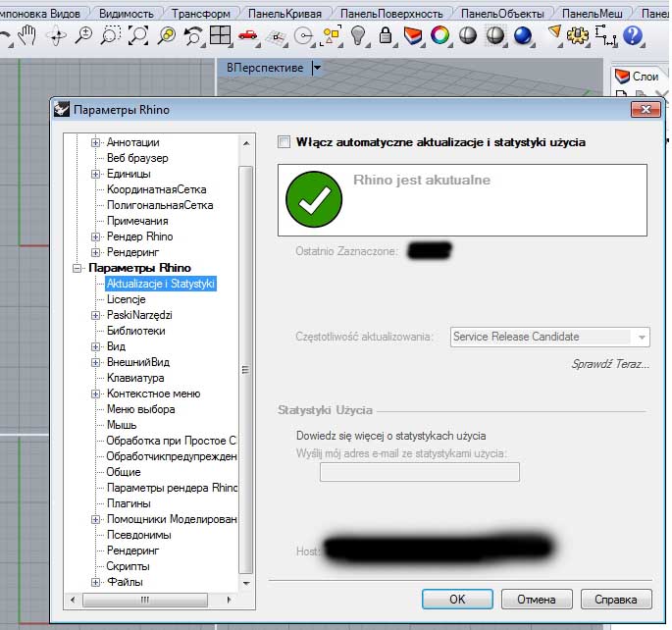The height and width of the screenshot is (630, 672).
Task: Click the Справка help button
Action: 616,600
